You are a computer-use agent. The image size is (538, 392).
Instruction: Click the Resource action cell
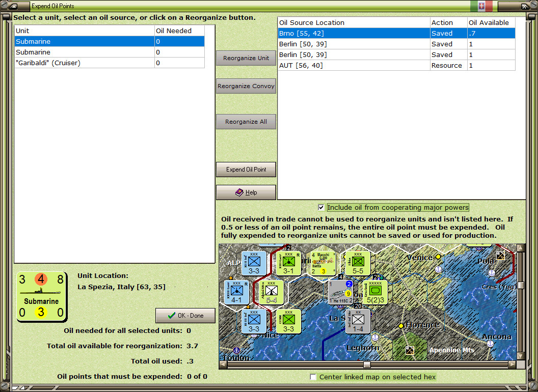coord(449,65)
